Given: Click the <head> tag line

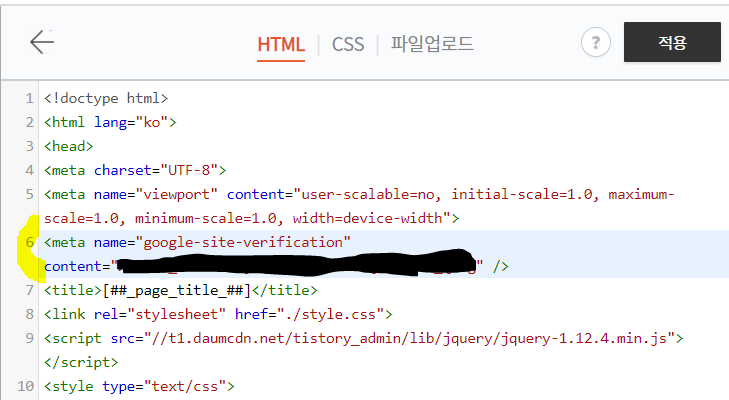Looking at the screenshot, I should [x=69, y=147].
